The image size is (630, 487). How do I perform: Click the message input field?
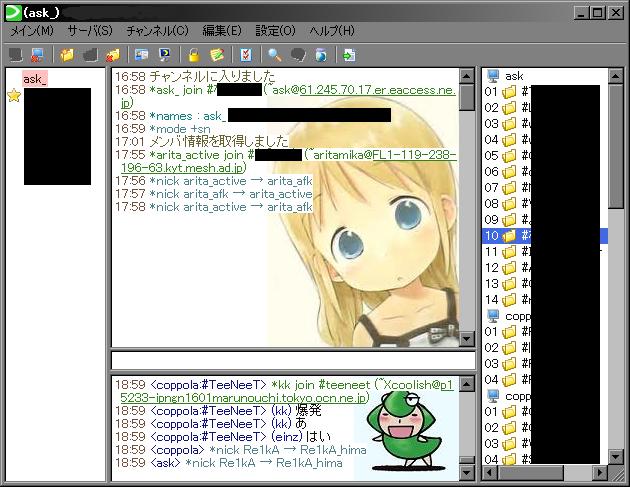(293, 360)
